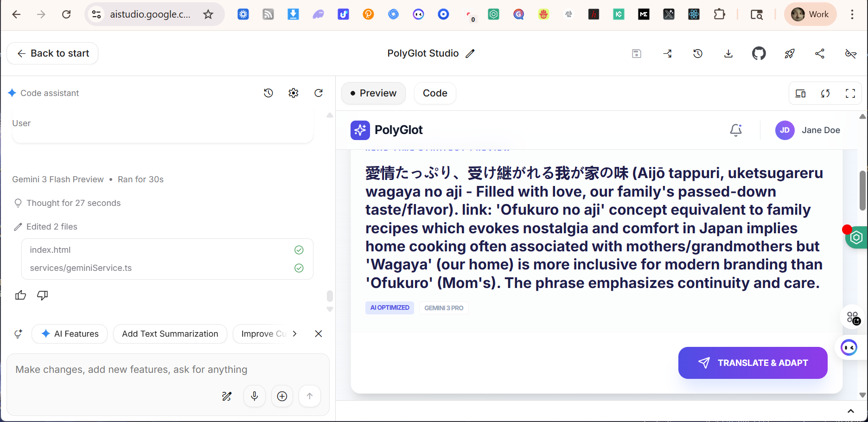Click the browser back arrow
The height and width of the screenshot is (422, 868).
click(16, 14)
